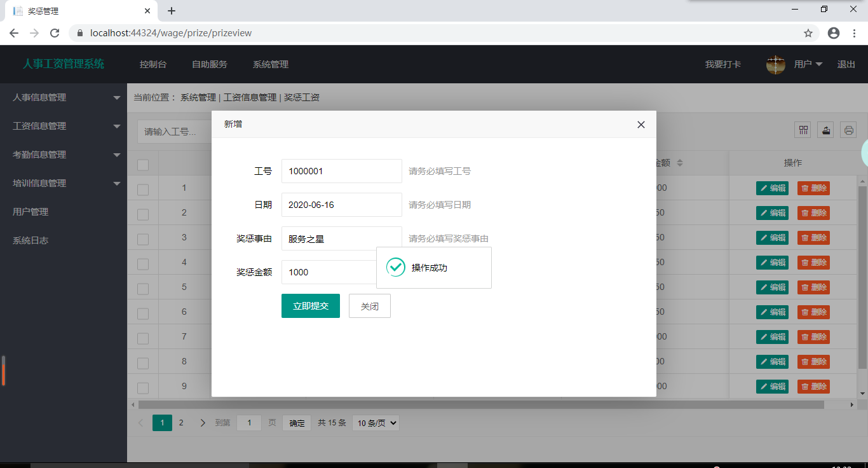Check the checkbox for row 3
Screen dimensions: 868x468
143,239
